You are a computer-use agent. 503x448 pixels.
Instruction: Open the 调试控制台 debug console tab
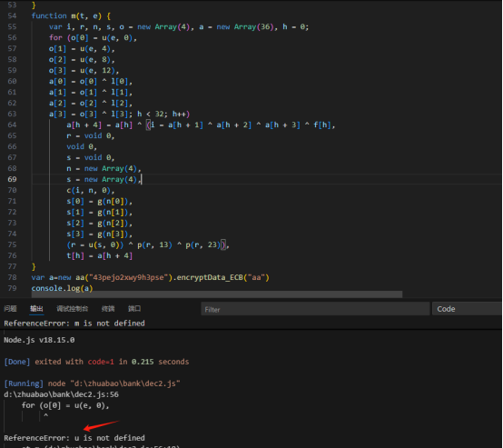point(72,309)
